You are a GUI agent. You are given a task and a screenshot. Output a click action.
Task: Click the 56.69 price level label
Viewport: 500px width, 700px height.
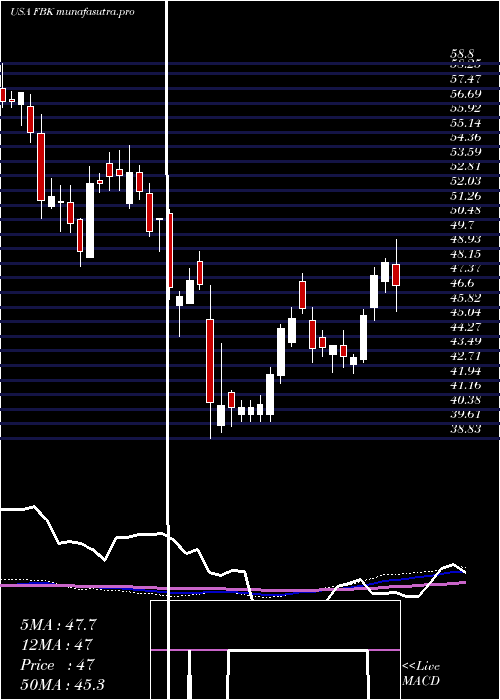pos(466,94)
